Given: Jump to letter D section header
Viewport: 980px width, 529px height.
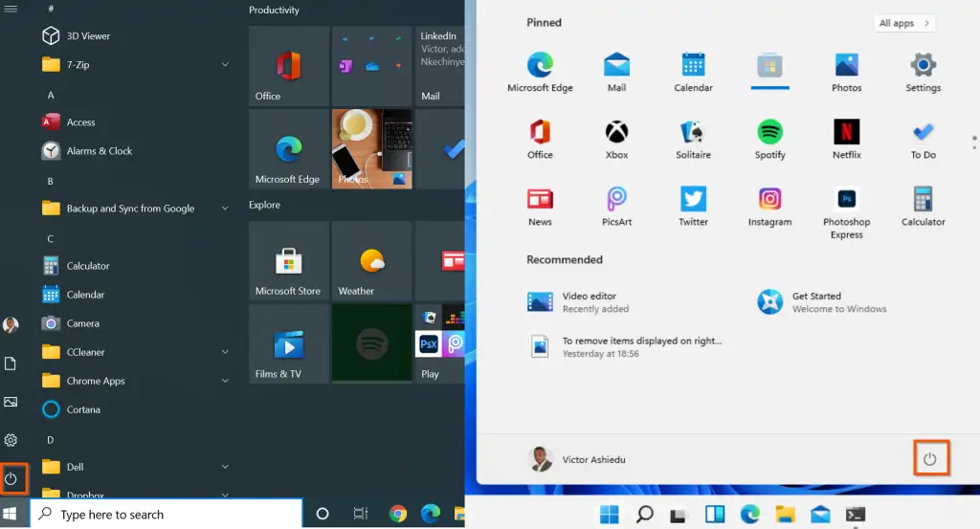Looking at the screenshot, I should pyautogui.click(x=51, y=440).
